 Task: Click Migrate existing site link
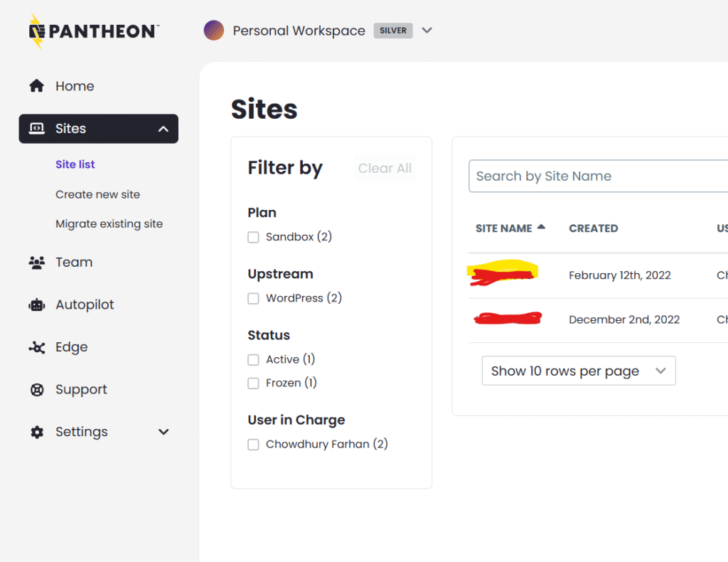[109, 224]
